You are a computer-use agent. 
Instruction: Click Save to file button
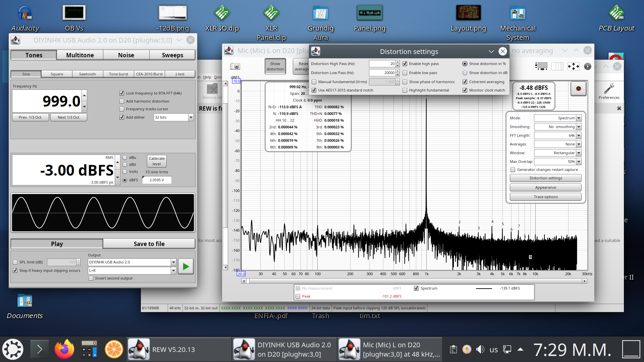click(149, 244)
